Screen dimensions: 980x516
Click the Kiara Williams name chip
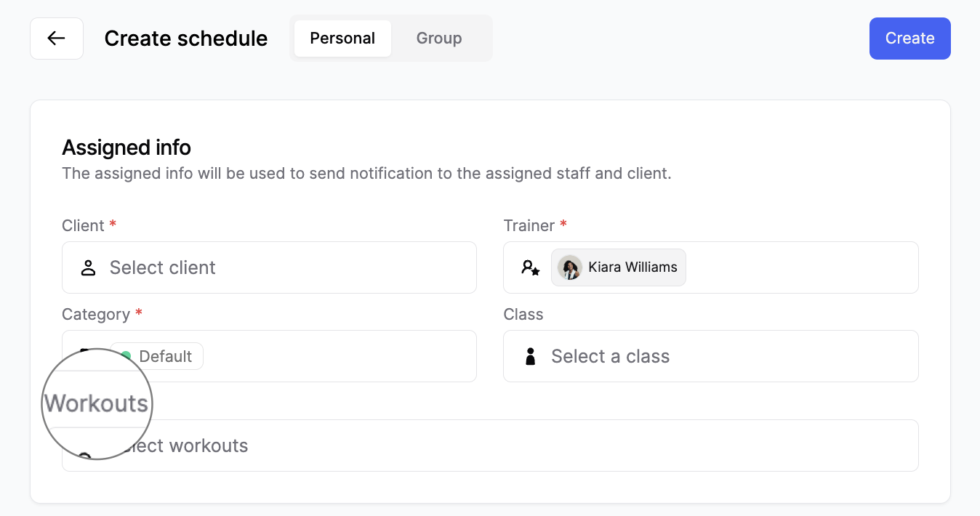click(x=632, y=267)
